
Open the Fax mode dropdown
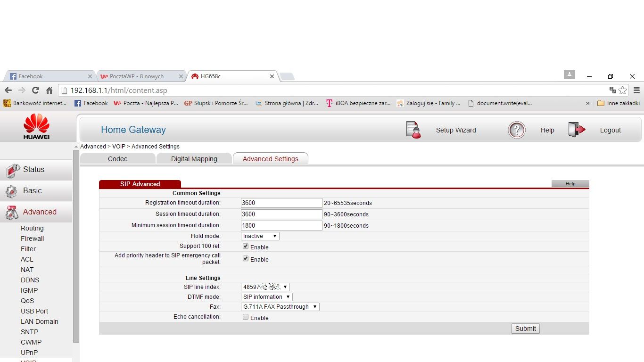pyautogui.click(x=280, y=307)
